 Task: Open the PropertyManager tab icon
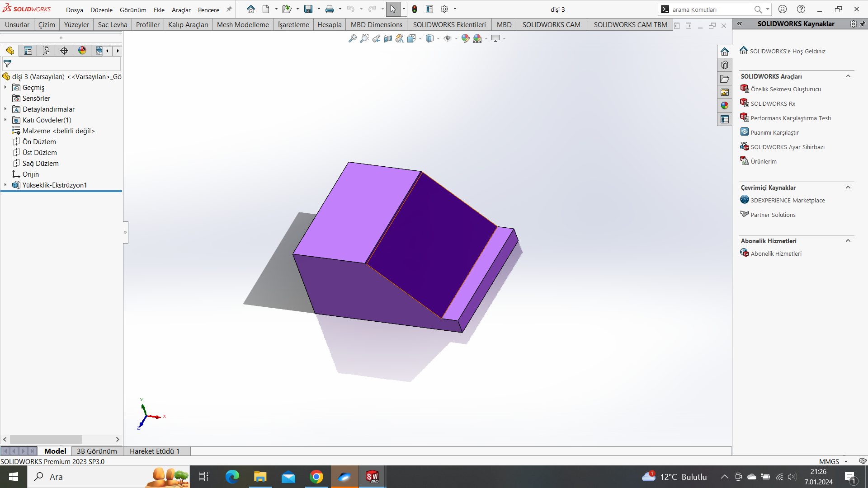[28, 51]
